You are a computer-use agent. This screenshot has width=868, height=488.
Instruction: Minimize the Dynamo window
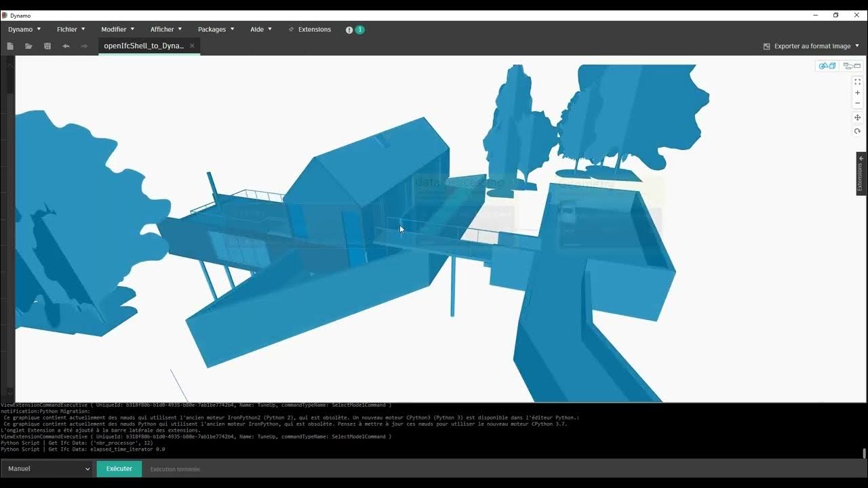point(815,15)
